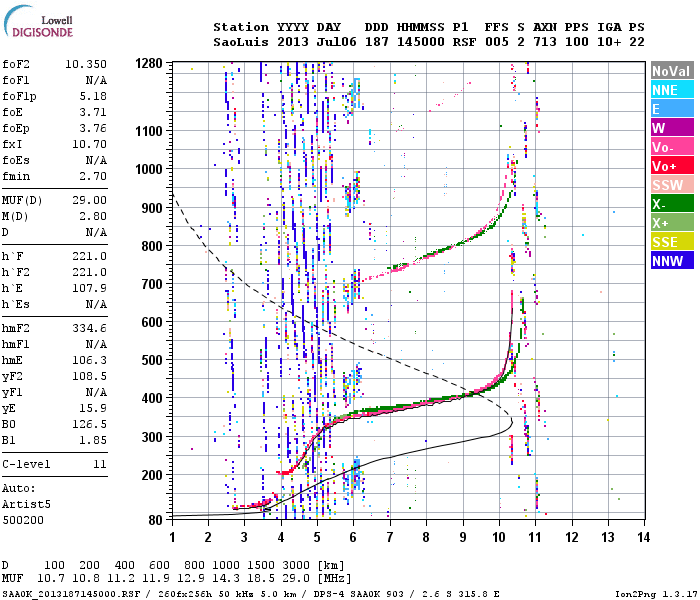Click the B0 value 126.5

(x=89, y=424)
